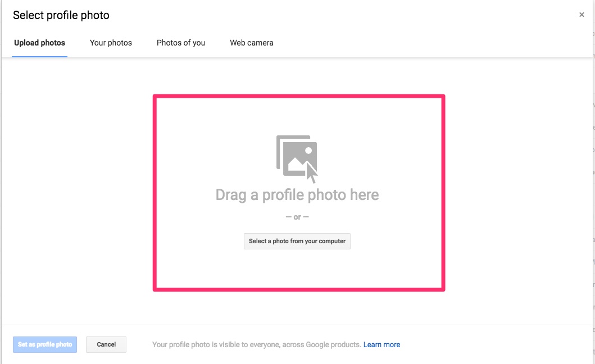Viewport: 595px width, 364px height.
Task: Close the Select profile photo dialog
Action: [582, 15]
